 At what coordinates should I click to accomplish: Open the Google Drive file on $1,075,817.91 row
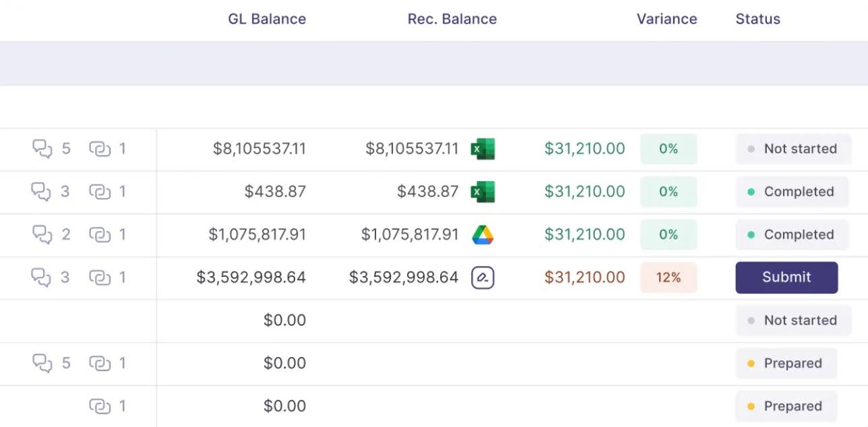483,234
